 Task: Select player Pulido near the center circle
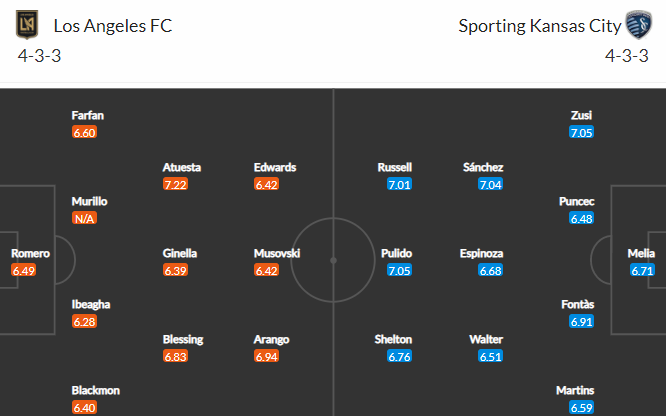pos(396,254)
